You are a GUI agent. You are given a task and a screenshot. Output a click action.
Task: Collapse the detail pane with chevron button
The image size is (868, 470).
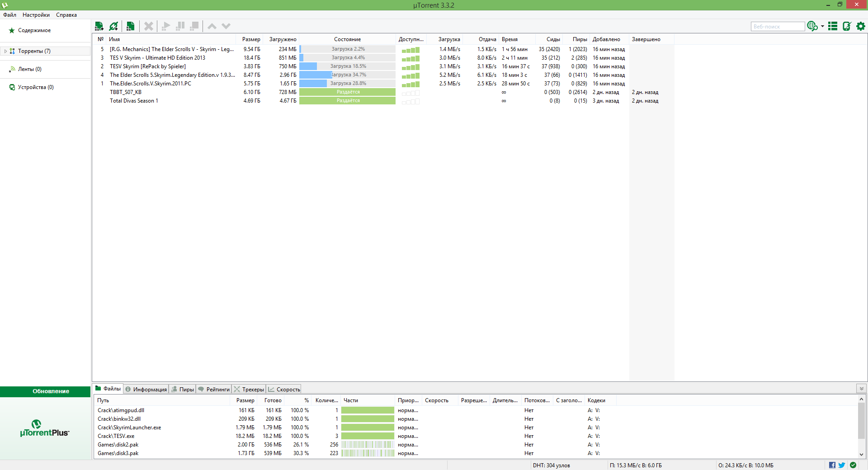click(x=861, y=388)
